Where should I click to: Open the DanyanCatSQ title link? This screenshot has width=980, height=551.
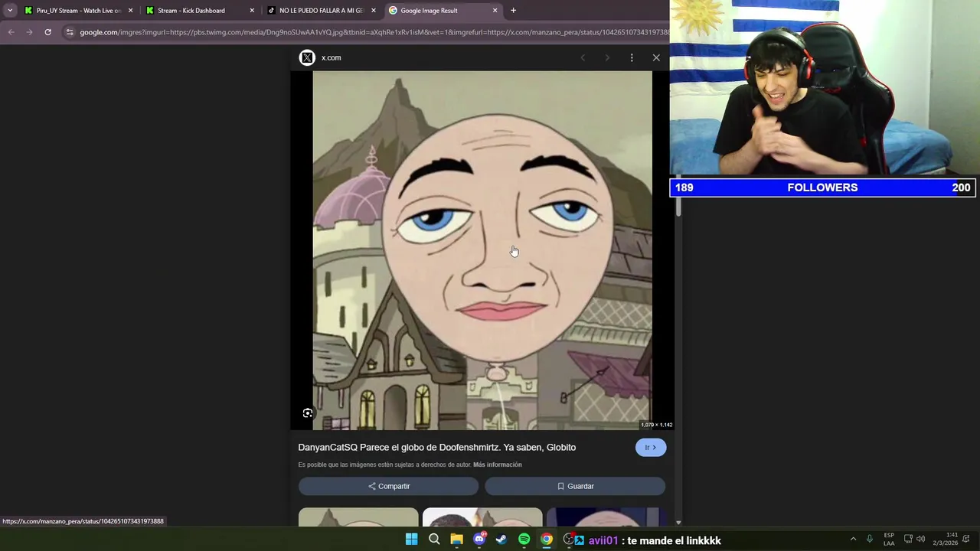436,447
